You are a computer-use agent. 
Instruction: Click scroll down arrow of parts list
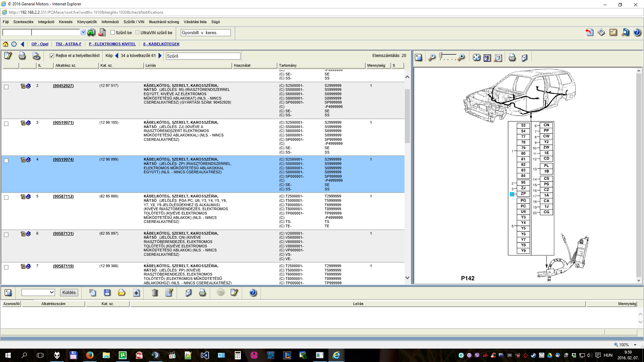[x=407, y=278]
